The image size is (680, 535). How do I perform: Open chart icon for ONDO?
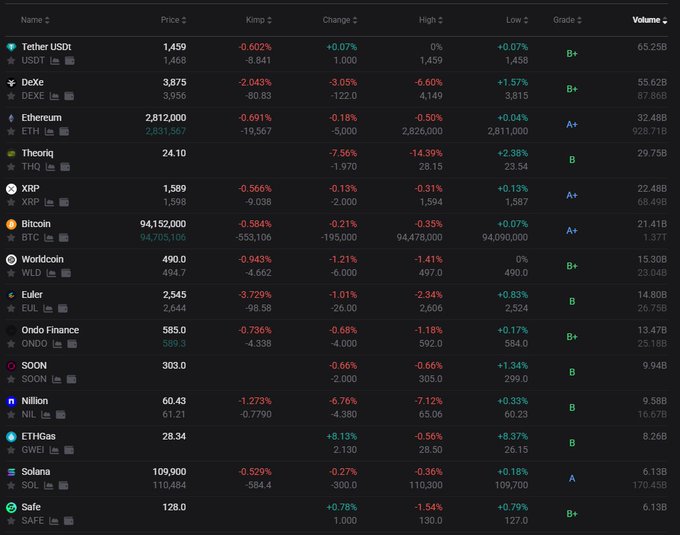[57, 344]
